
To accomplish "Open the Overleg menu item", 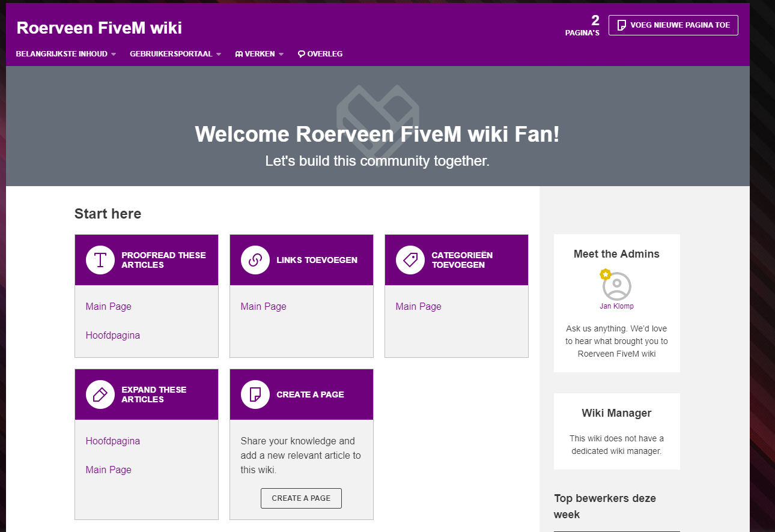I will pyautogui.click(x=324, y=54).
